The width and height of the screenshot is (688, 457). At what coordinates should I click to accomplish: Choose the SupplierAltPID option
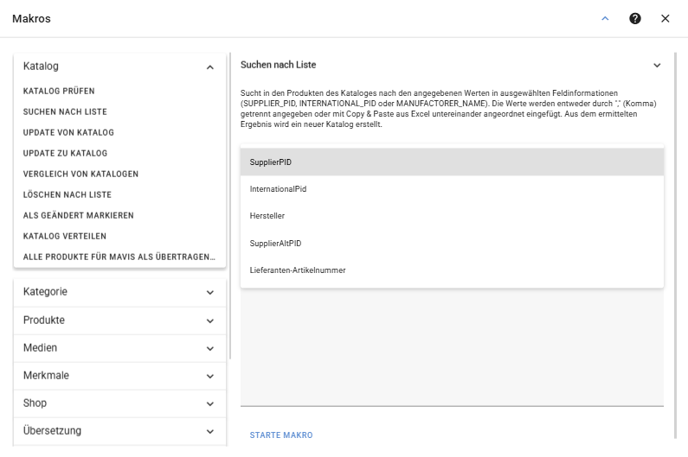point(452,243)
